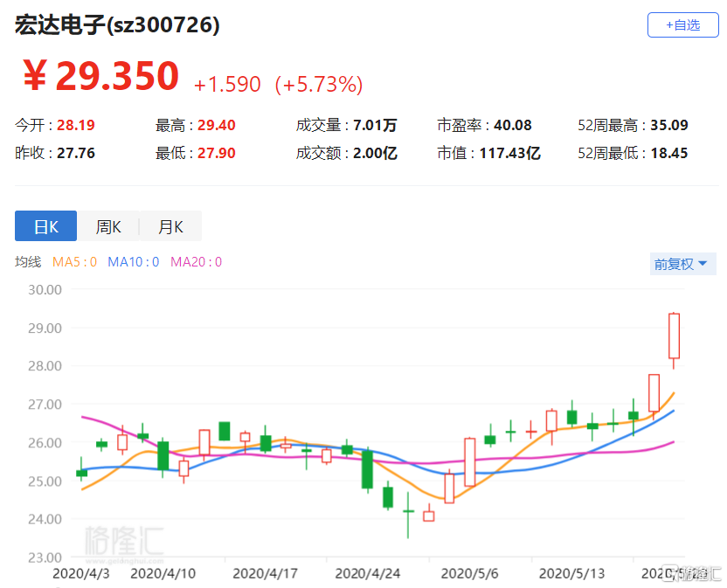Click the 23.00 price axis label
Viewport: 727px width, 588px height.
45,557
